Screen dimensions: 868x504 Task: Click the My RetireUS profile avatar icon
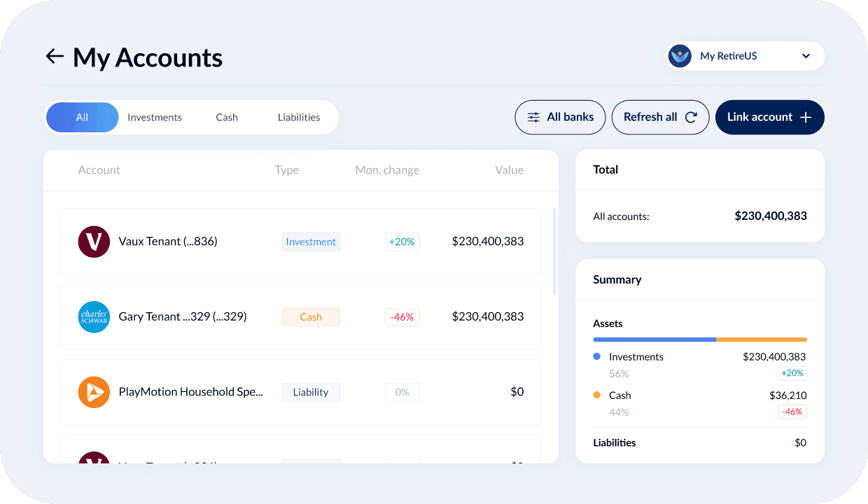[x=680, y=56]
